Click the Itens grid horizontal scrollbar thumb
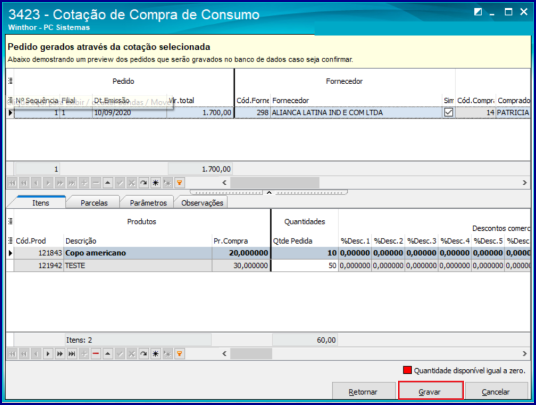The image size is (536, 405). pos(251,353)
